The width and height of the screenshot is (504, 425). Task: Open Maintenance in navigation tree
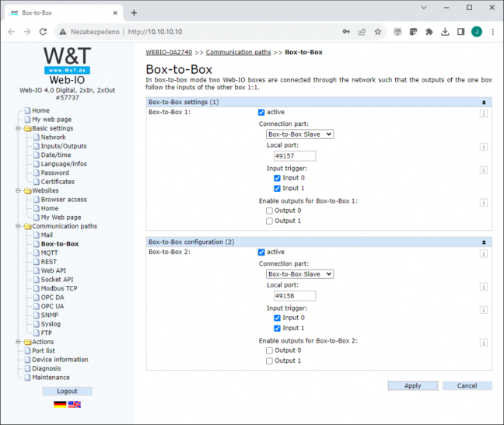click(x=51, y=378)
